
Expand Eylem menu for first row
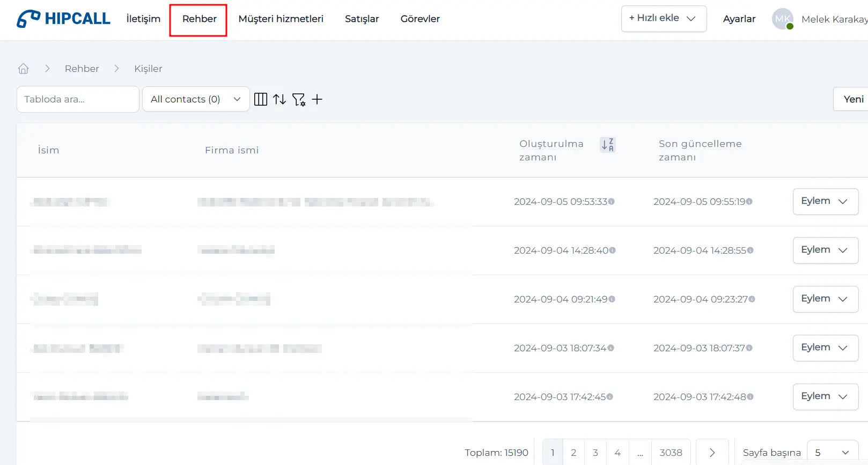(825, 201)
